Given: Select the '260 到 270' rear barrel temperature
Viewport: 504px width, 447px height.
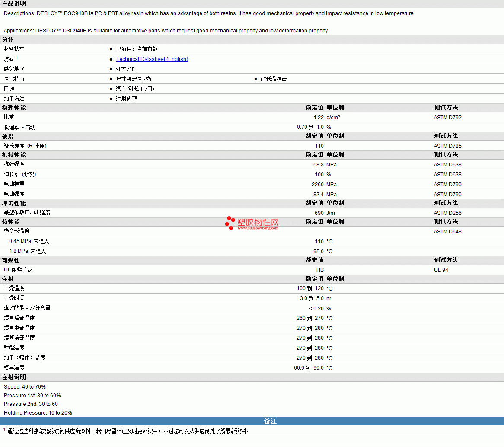Looking at the screenshot, I should (x=310, y=318).
